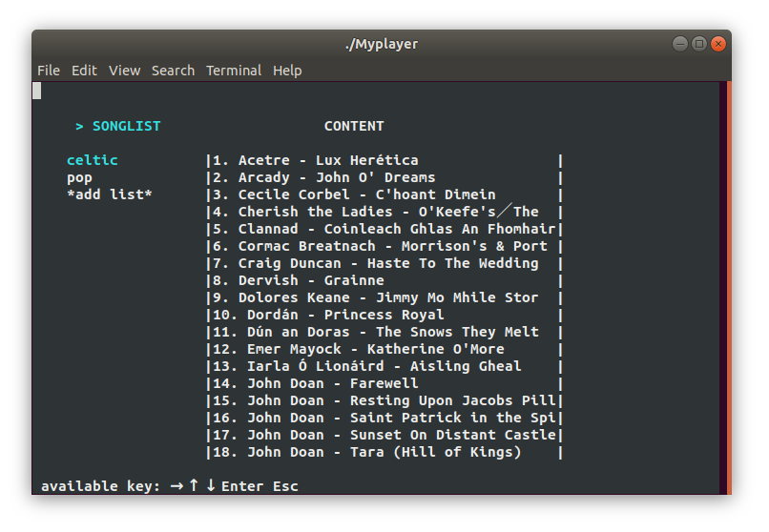
Task: Select song John Doan - Saint Patrick in the Spi
Action: (x=384, y=418)
